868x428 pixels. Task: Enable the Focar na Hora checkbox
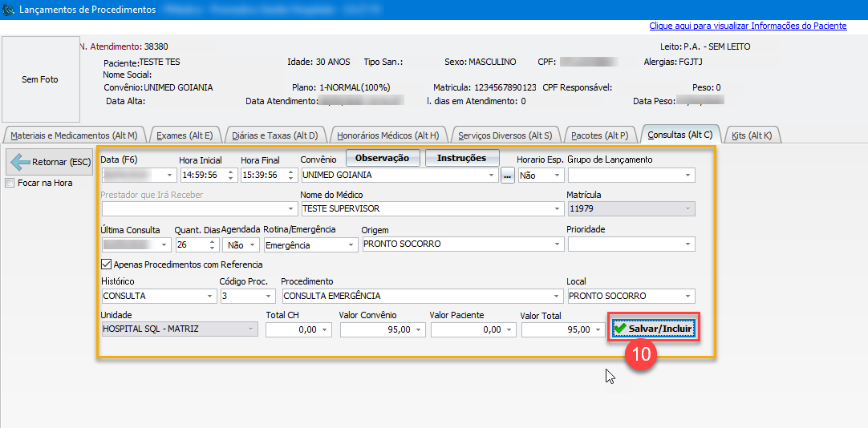point(10,183)
